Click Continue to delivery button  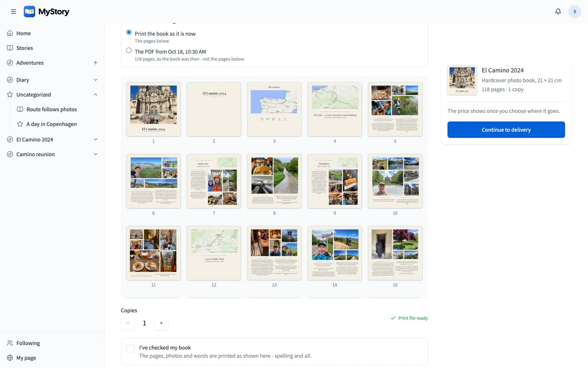[x=506, y=130]
